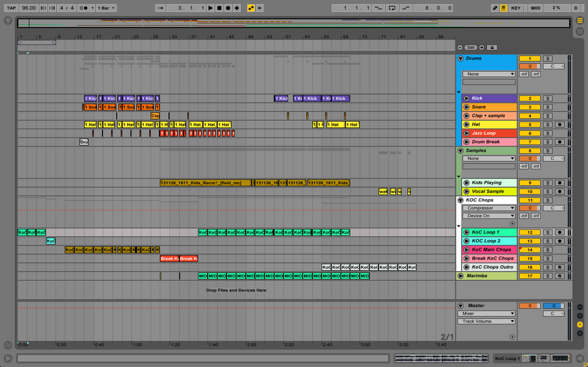This screenshot has width=588, height=367.
Task: Solo the Kick track
Action: coord(548,99)
